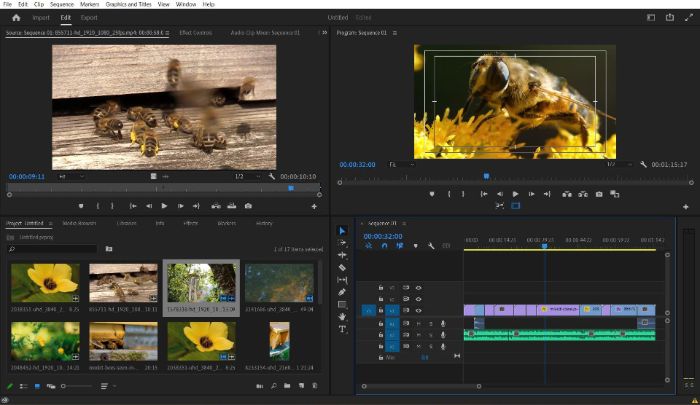Screen dimensions: 700x405
Task: Switch Project panel to list view
Action: [24, 386]
